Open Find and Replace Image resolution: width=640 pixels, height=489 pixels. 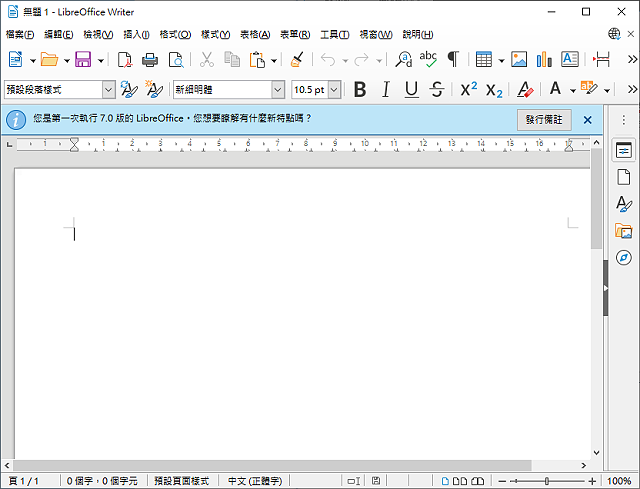coord(404,60)
